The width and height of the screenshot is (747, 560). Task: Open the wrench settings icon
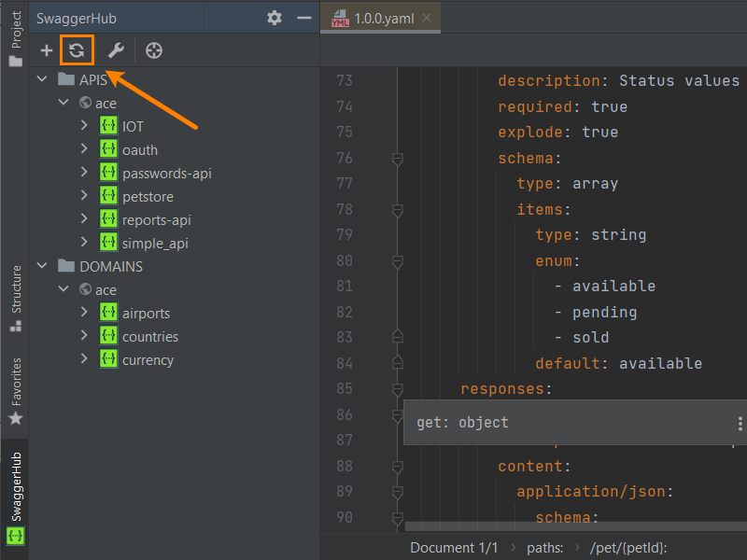pyautogui.click(x=116, y=50)
